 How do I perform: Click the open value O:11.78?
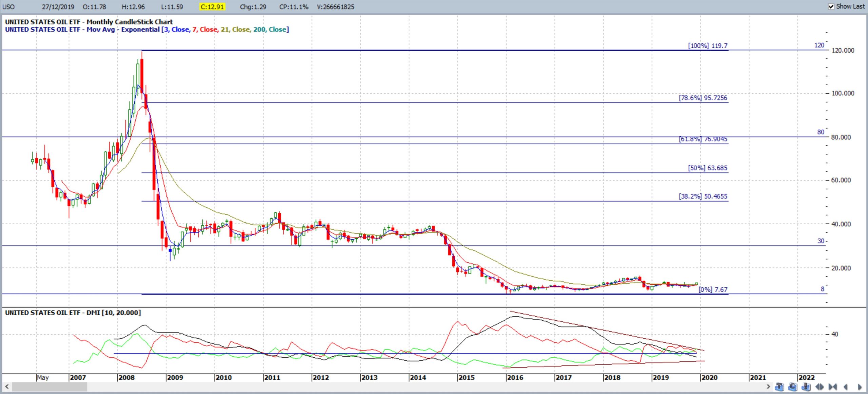pyautogui.click(x=95, y=7)
